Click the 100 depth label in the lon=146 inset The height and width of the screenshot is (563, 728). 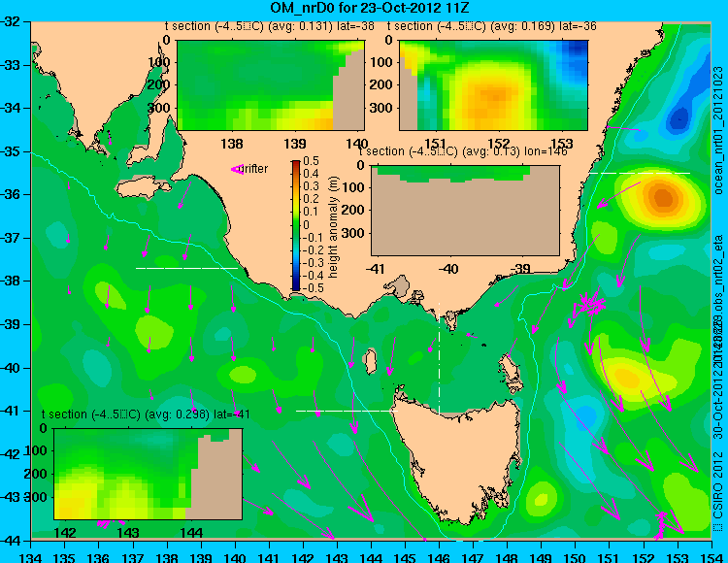353,187
